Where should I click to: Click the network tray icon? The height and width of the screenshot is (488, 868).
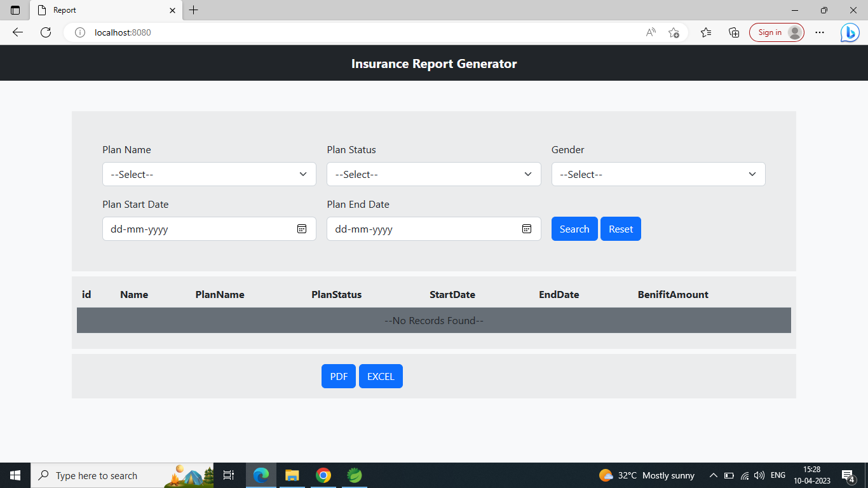[745, 475]
